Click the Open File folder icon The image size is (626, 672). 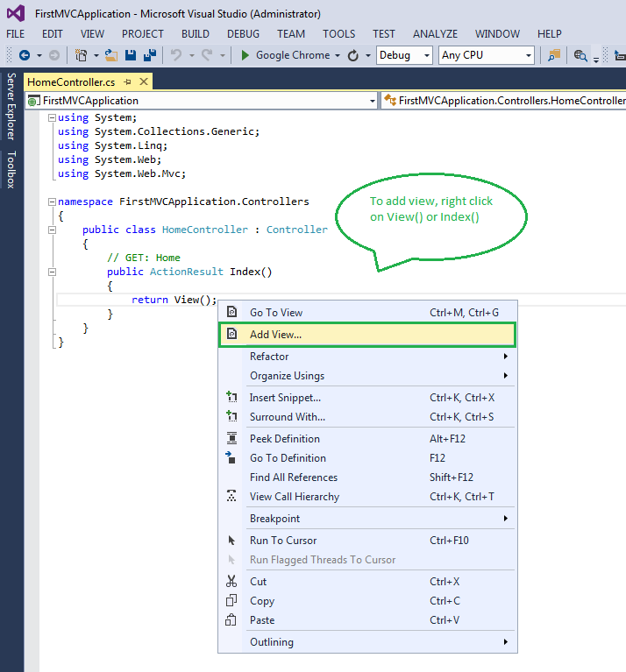(x=111, y=55)
